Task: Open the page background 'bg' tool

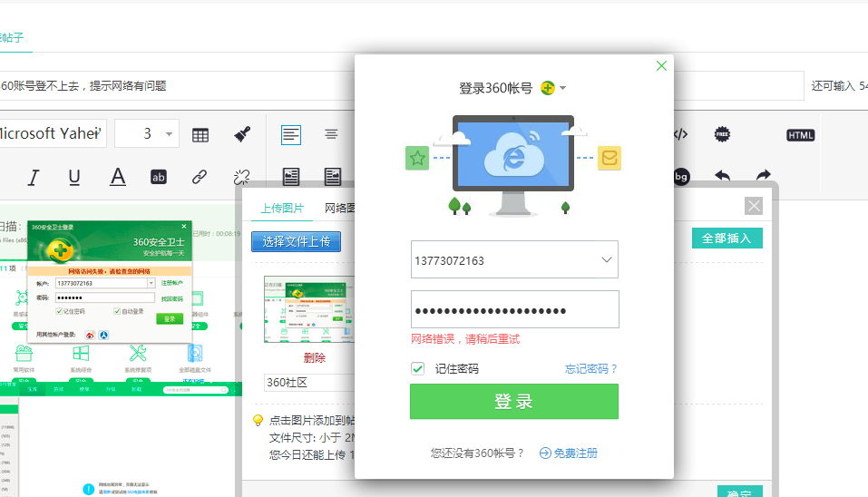Action: click(x=681, y=177)
